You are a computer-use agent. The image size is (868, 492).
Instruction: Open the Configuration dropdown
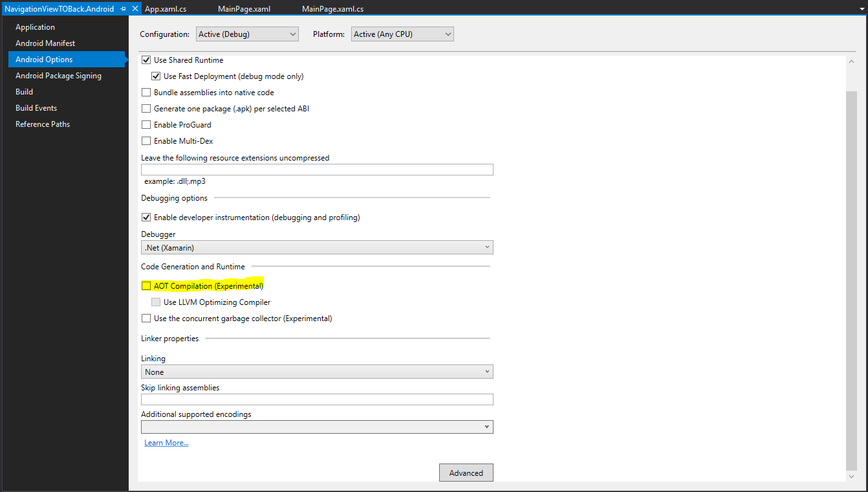(247, 34)
